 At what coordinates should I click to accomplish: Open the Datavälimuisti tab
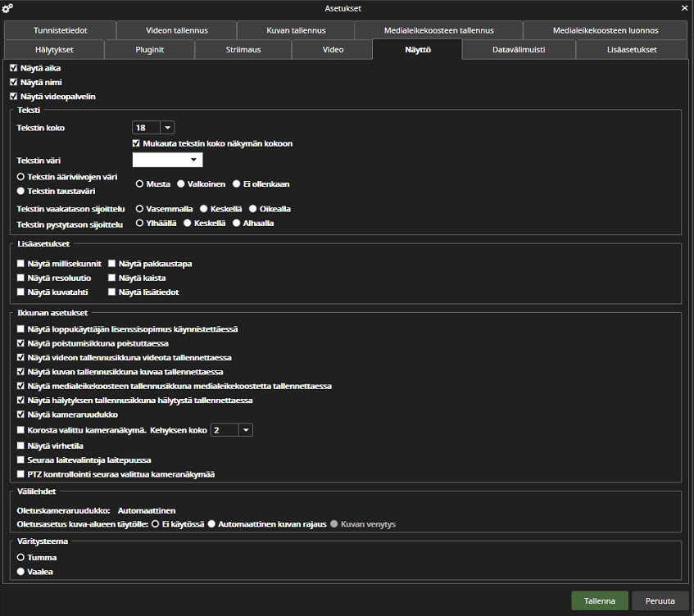[519, 50]
